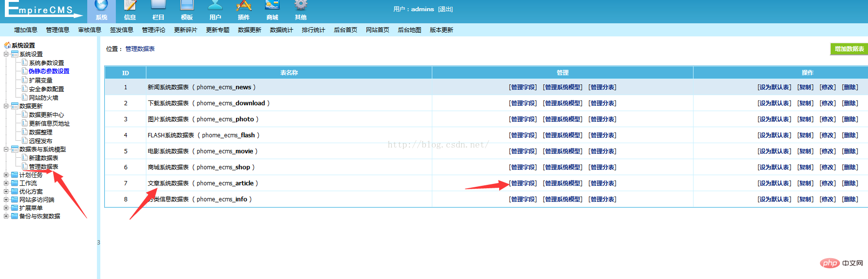Viewport: 868px width, 279px height.
Task: Click 管理系统模型 for the shop table
Action: [563, 167]
